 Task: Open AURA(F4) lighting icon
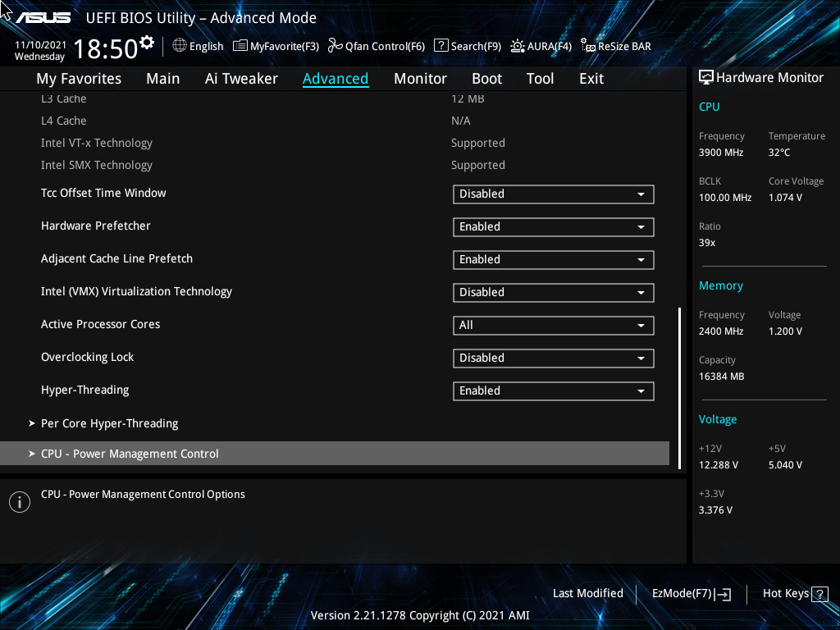coord(518,46)
